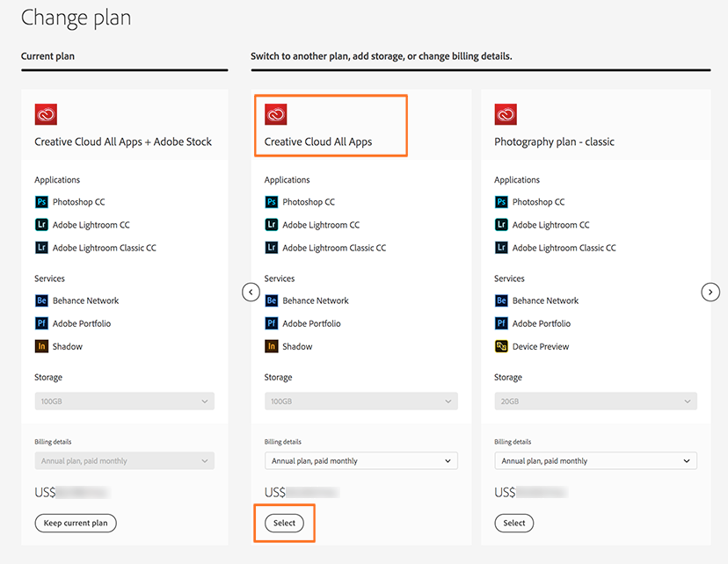The image size is (728, 564).
Task: Open billing details dropdown in current plan card
Action: coord(125,460)
